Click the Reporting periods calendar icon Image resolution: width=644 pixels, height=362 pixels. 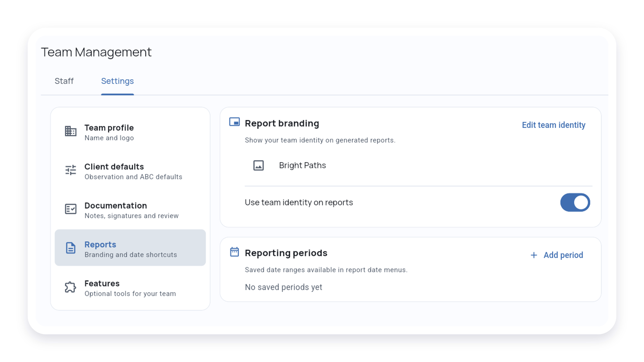click(234, 252)
